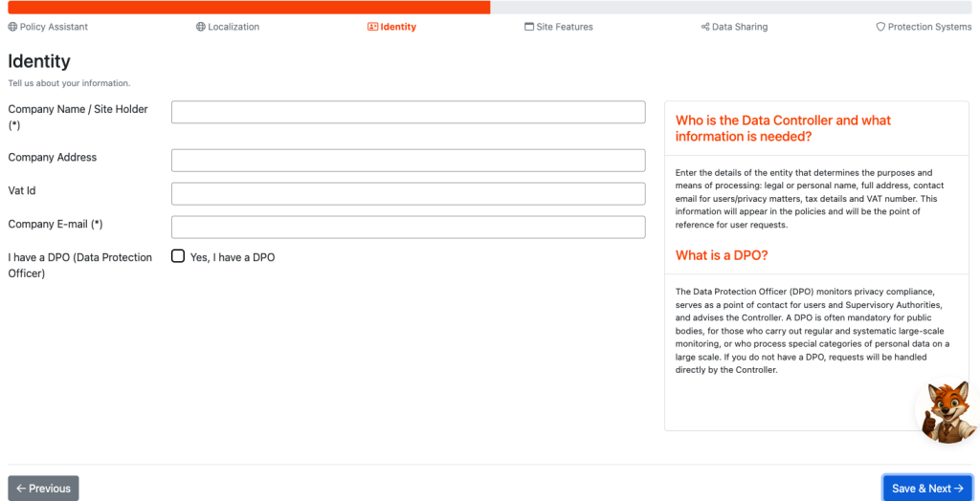Screen dimensions: 980x501
Task: Open the Site Features step tab
Action: point(564,27)
